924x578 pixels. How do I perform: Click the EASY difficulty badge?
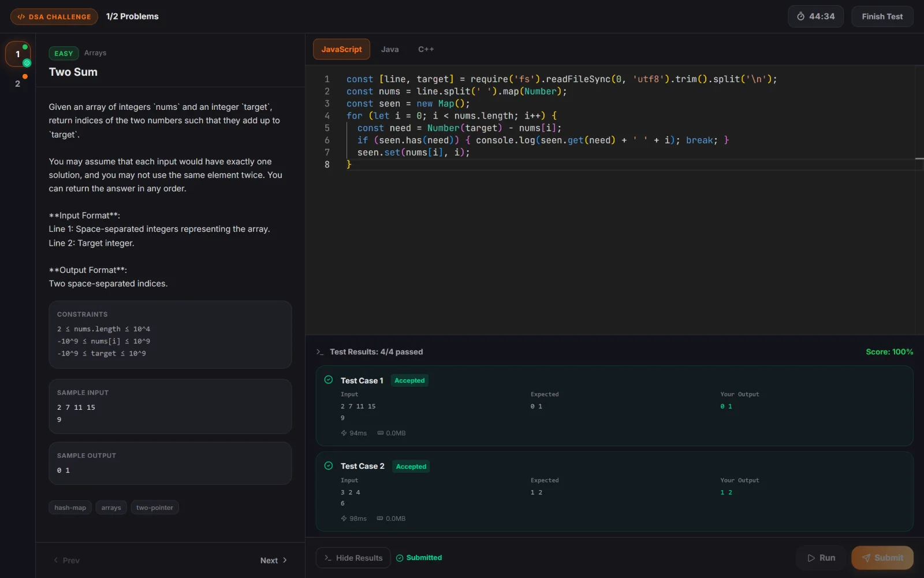(x=64, y=53)
